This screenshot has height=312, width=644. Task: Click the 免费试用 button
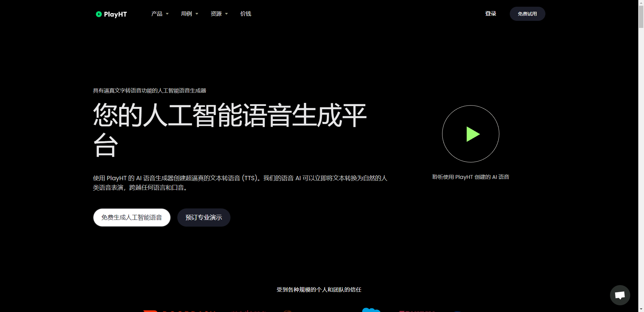point(527,14)
